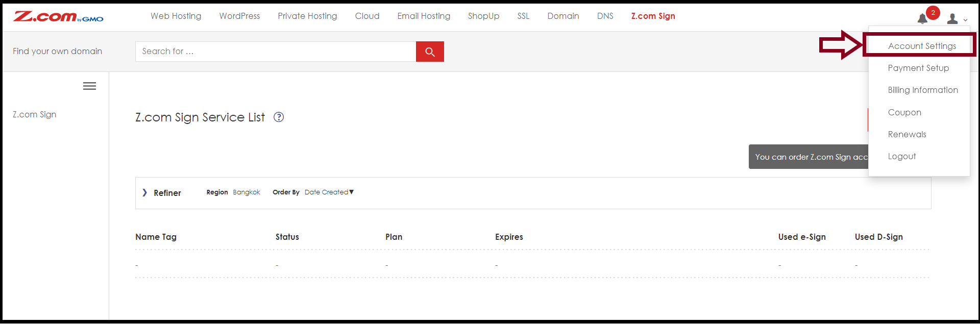The height and width of the screenshot is (324, 980).
Task: Click the Plan column header
Action: point(394,237)
